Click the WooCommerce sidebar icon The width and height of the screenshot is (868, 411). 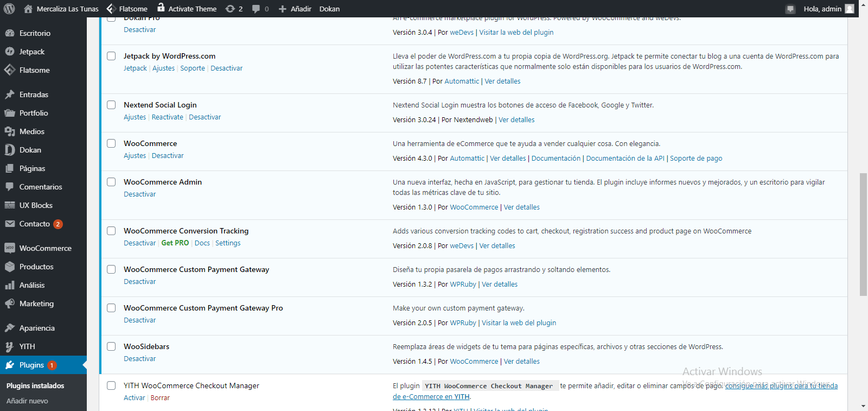tap(10, 248)
